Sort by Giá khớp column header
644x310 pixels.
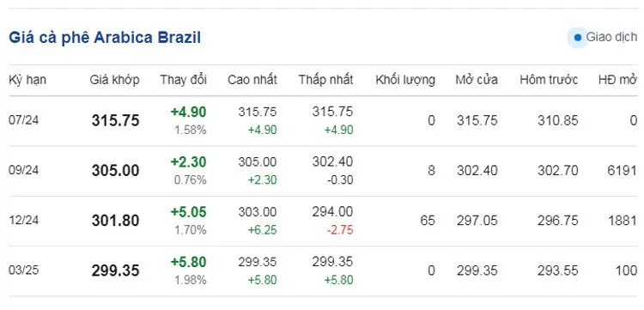(114, 80)
